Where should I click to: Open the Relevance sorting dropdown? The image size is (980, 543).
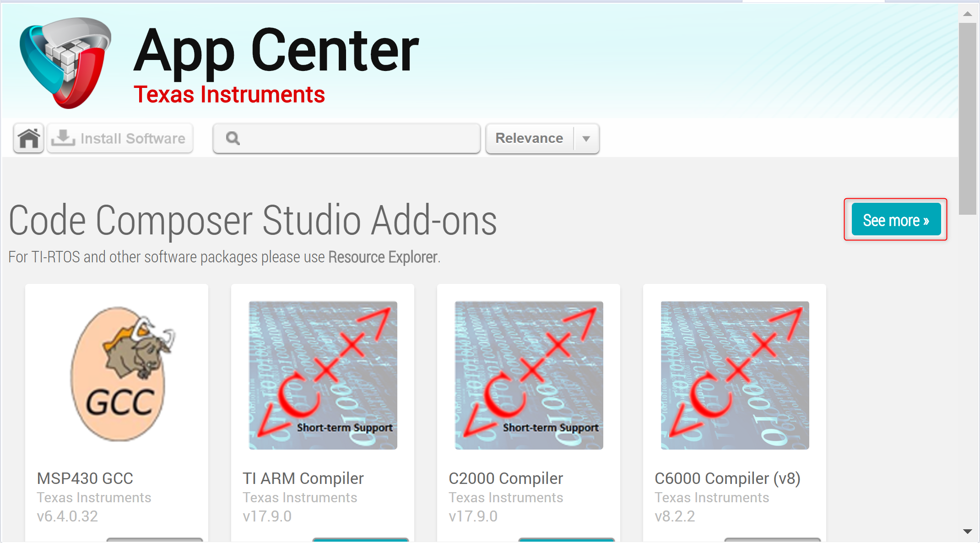[529, 138]
